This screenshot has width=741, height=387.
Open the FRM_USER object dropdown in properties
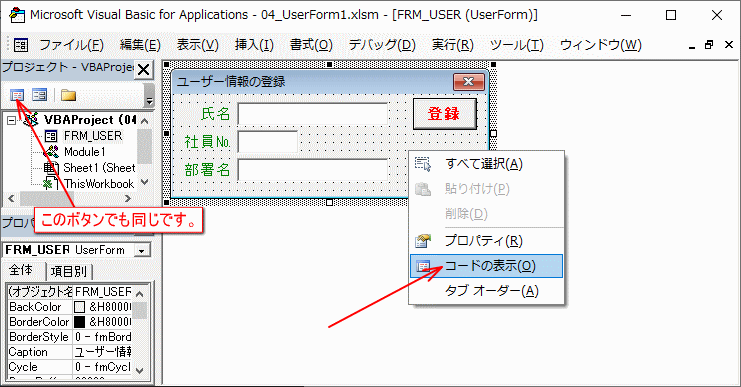click(141, 250)
